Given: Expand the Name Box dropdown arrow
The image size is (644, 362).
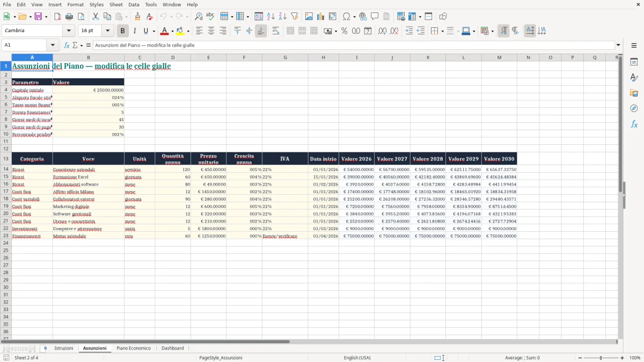Looking at the screenshot, I should 53,45.
